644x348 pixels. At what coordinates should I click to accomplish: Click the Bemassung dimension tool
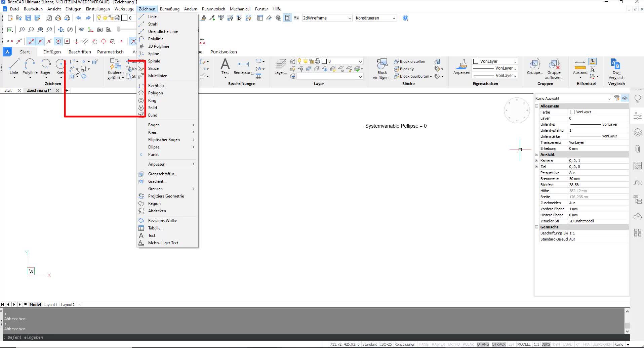243,67
